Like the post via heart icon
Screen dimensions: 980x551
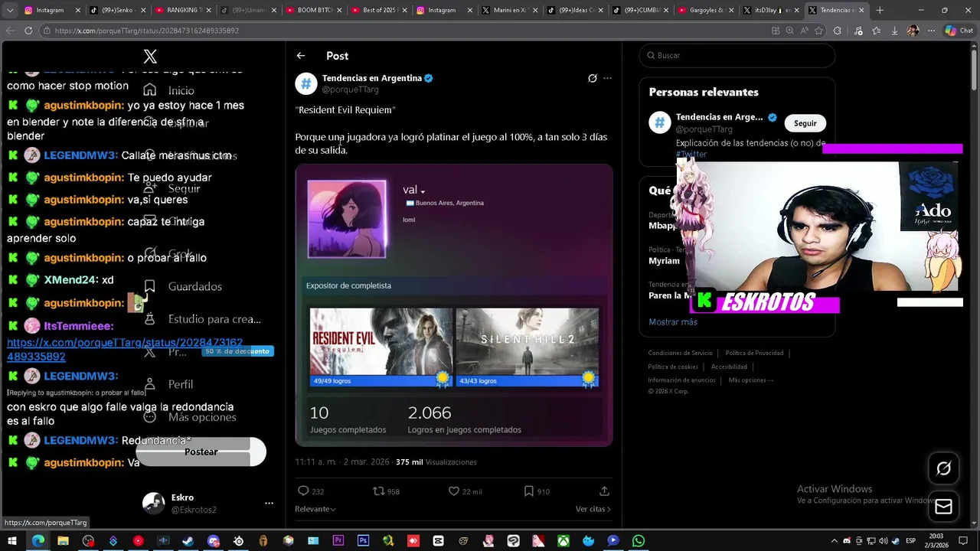pyautogui.click(x=453, y=491)
